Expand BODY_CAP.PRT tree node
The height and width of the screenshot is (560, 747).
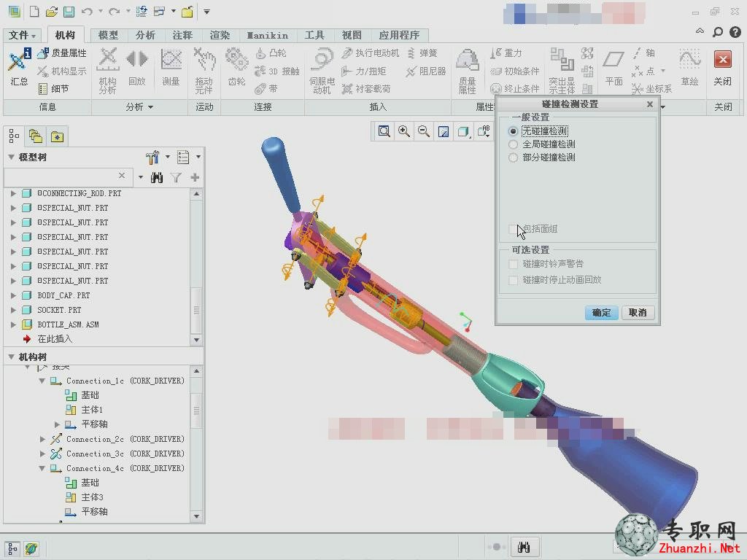13,296
